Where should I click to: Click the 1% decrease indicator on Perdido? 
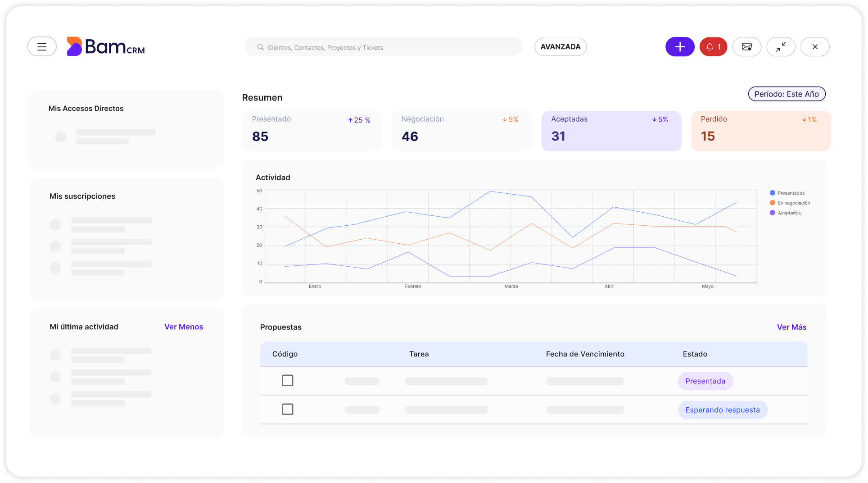coord(809,119)
